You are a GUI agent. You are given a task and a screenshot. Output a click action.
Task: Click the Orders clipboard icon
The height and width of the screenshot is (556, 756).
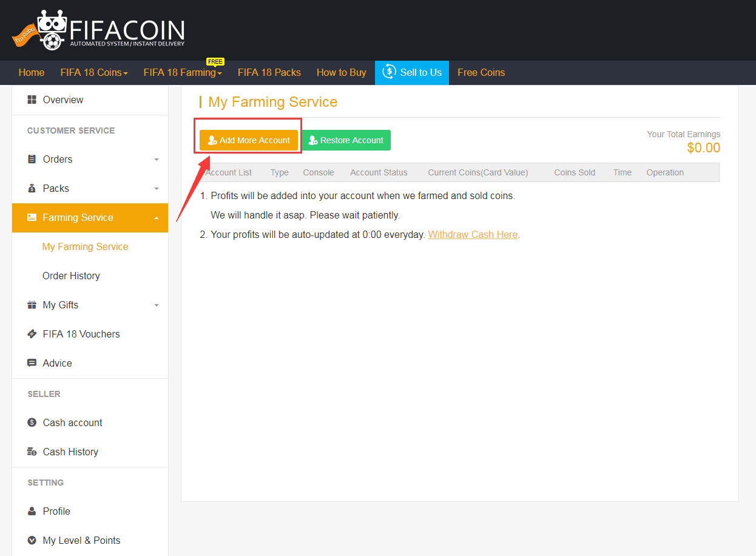click(32, 159)
